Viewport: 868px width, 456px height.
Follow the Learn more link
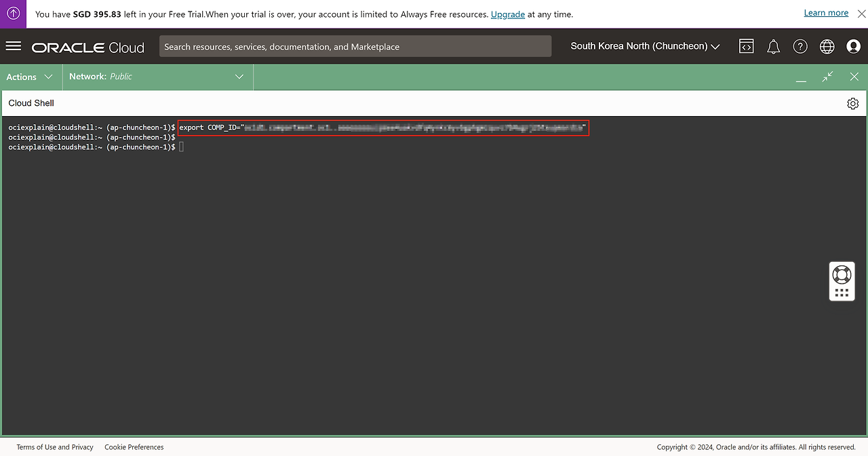pos(825,13)
